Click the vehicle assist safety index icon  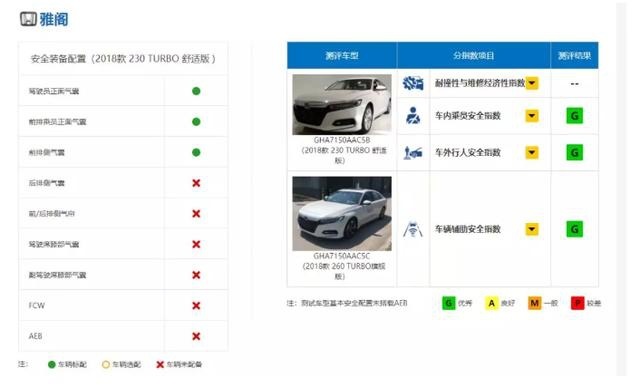413,229
